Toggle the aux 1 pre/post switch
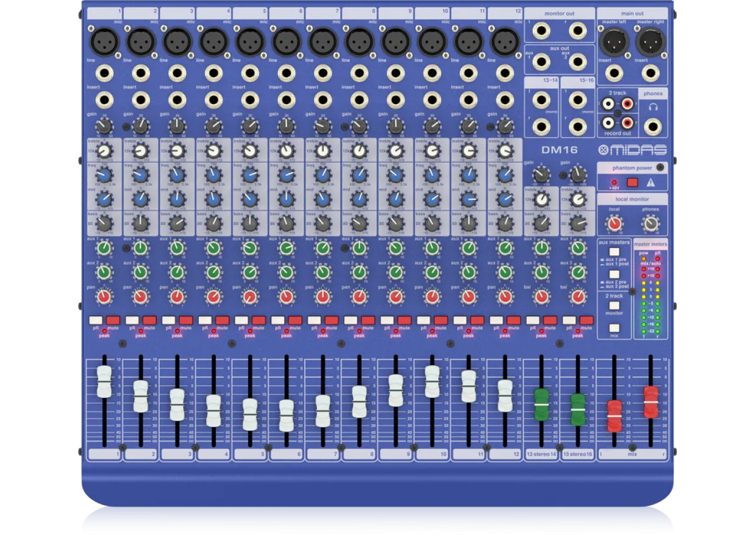The image size is (756, 541). 615,252
